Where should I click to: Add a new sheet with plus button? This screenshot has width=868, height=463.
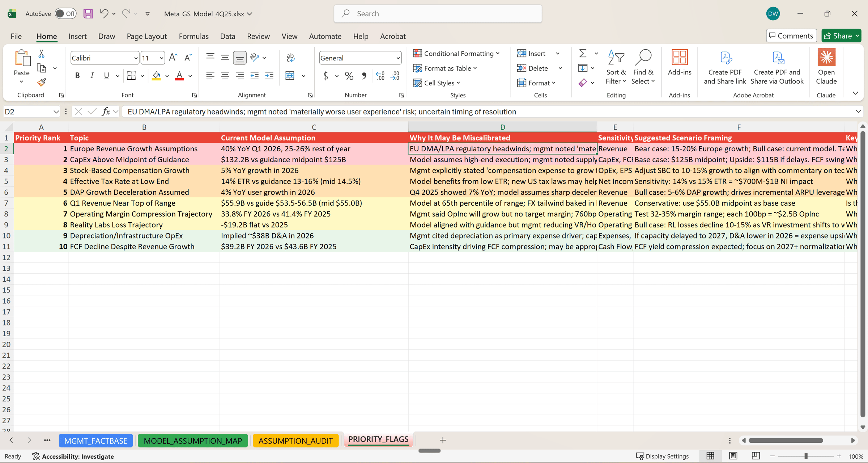coord(443,440)
